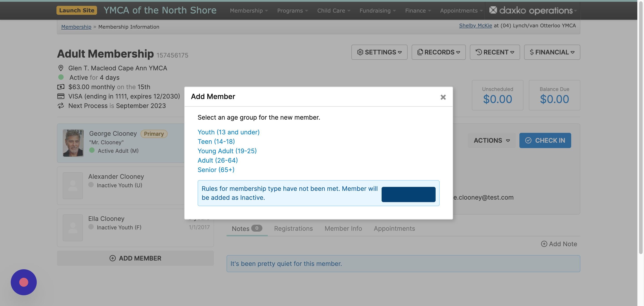Click the round purple record widget

coord(24,282)
